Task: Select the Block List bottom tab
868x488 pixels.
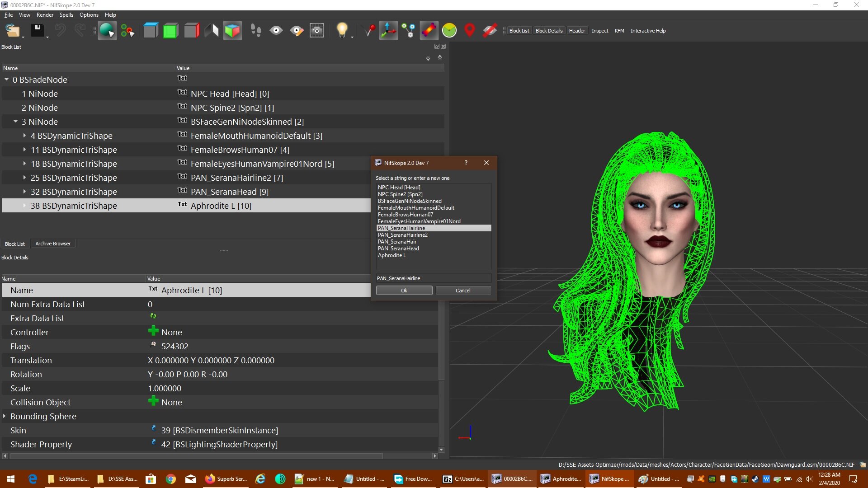Action: (15, 244)
